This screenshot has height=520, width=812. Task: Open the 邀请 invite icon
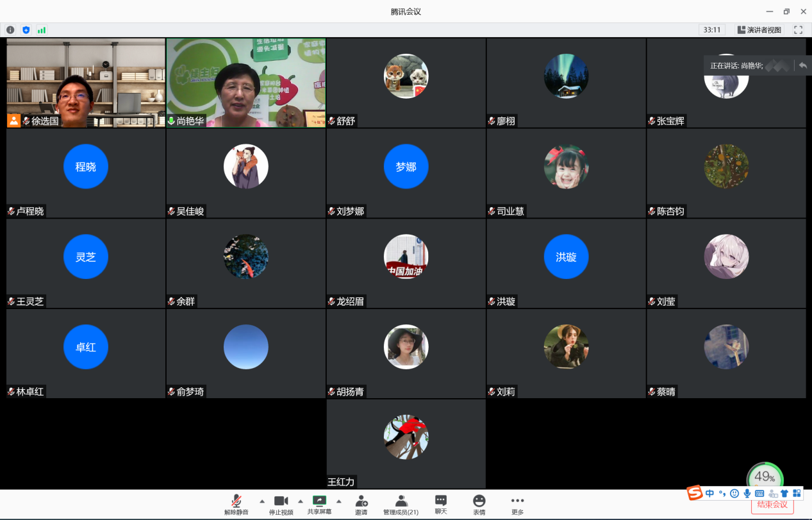(361, 505)
